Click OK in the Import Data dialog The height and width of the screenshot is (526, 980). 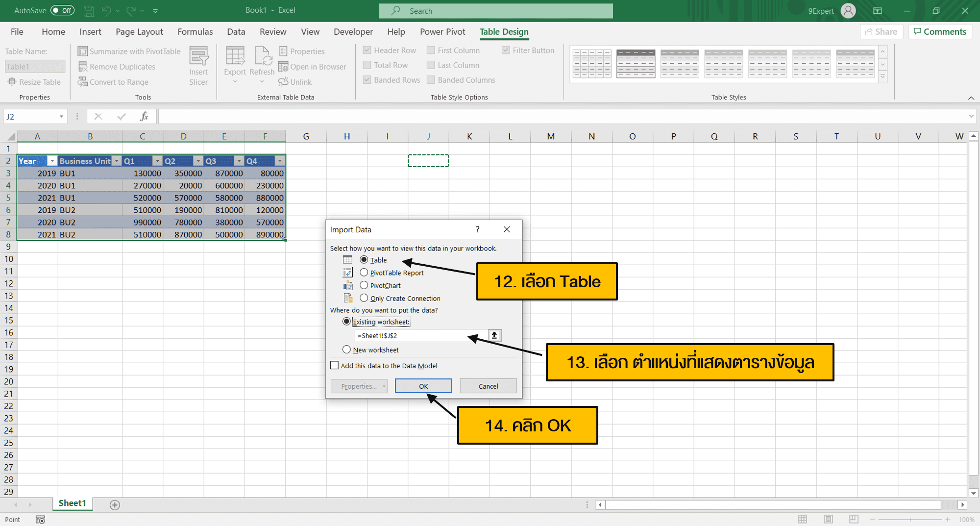[422, 386]
